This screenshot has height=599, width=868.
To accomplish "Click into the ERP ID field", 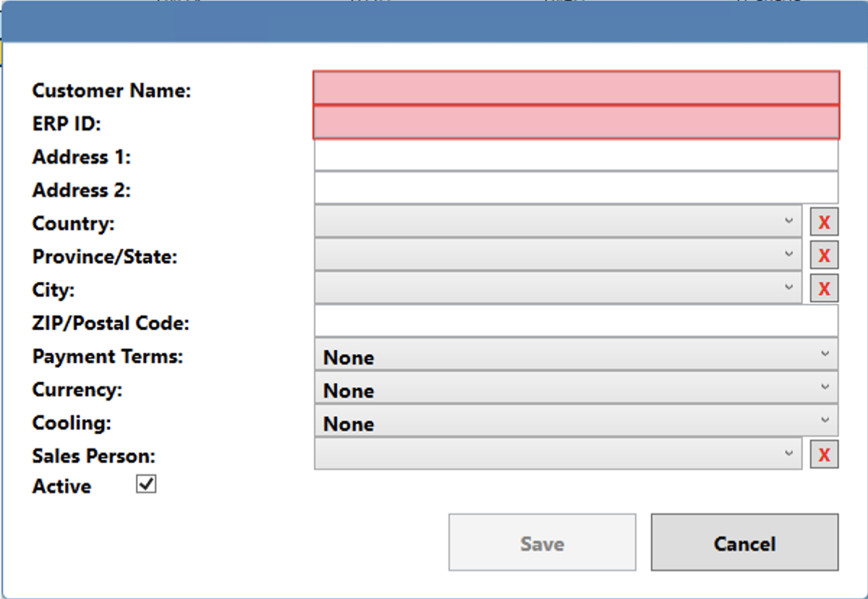I will coord(576,122).
